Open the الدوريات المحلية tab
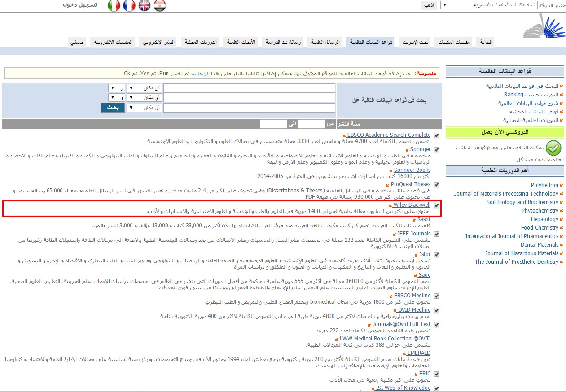The image size is (566, 392). coord(201,42)
